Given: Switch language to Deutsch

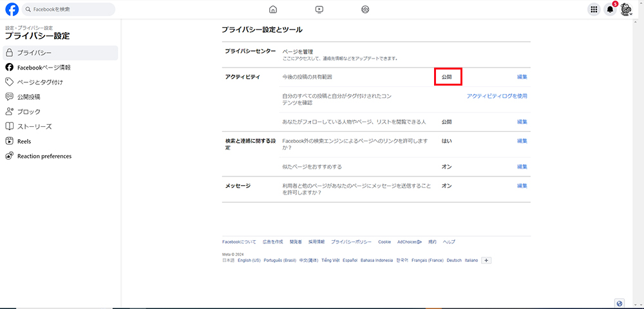Looking at the screenshot, I should [x=454, y=261].
